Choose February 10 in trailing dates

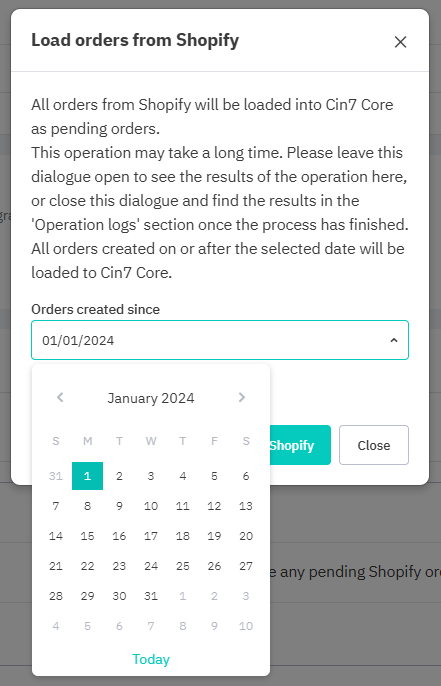(x=246, y=626)
